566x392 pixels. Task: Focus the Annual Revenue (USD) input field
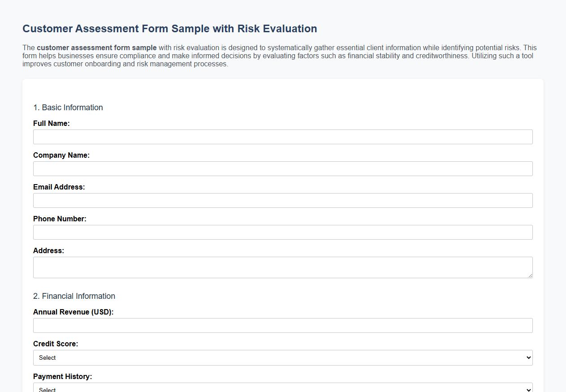tap(283, 325)
